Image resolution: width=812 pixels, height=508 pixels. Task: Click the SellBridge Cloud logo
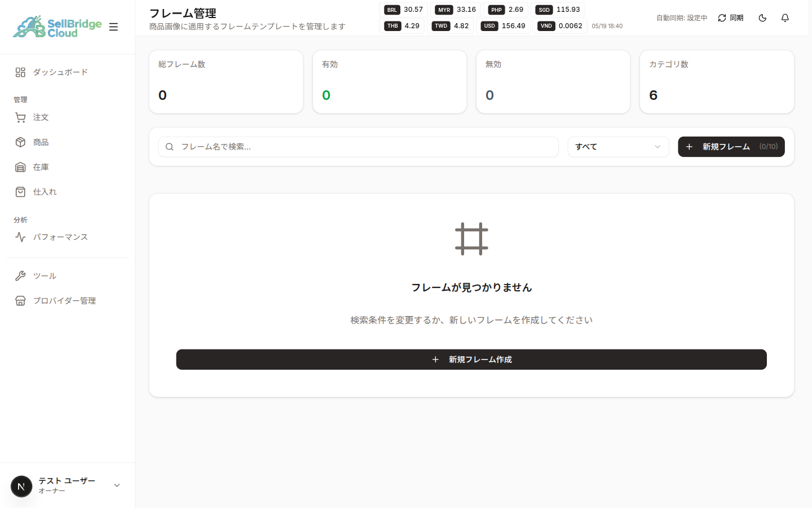coord(57,27)
